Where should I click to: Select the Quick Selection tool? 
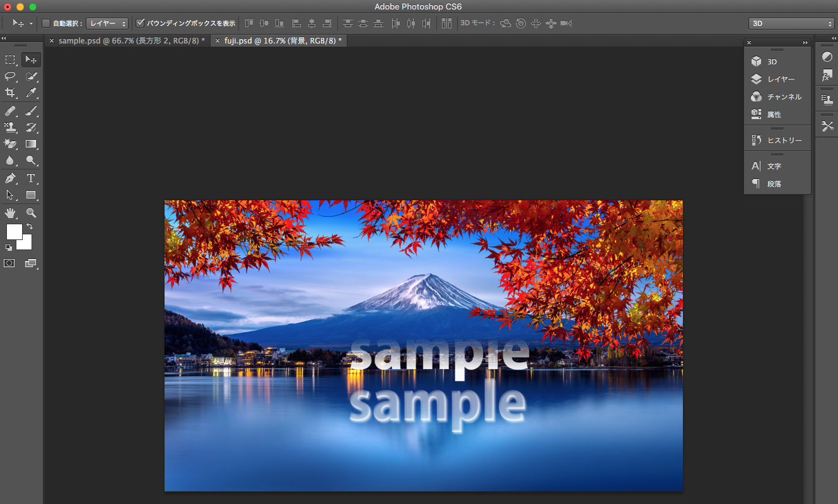(x=31, y=76)
